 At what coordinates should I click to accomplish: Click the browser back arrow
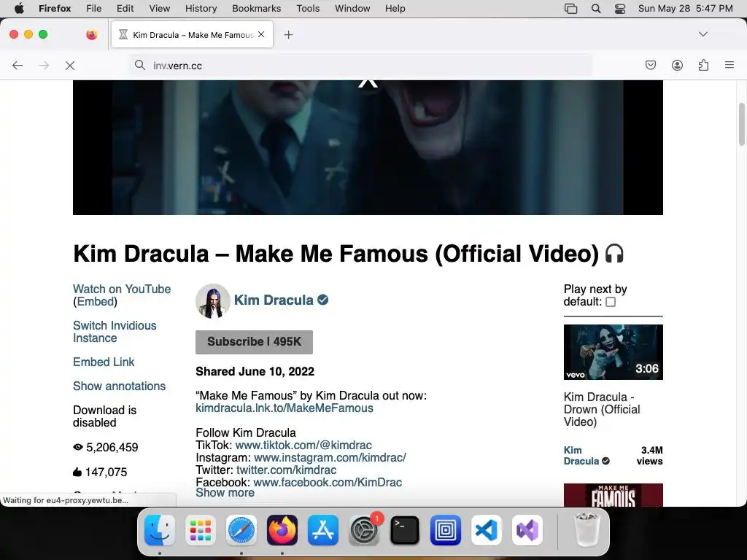coord(18,65)
